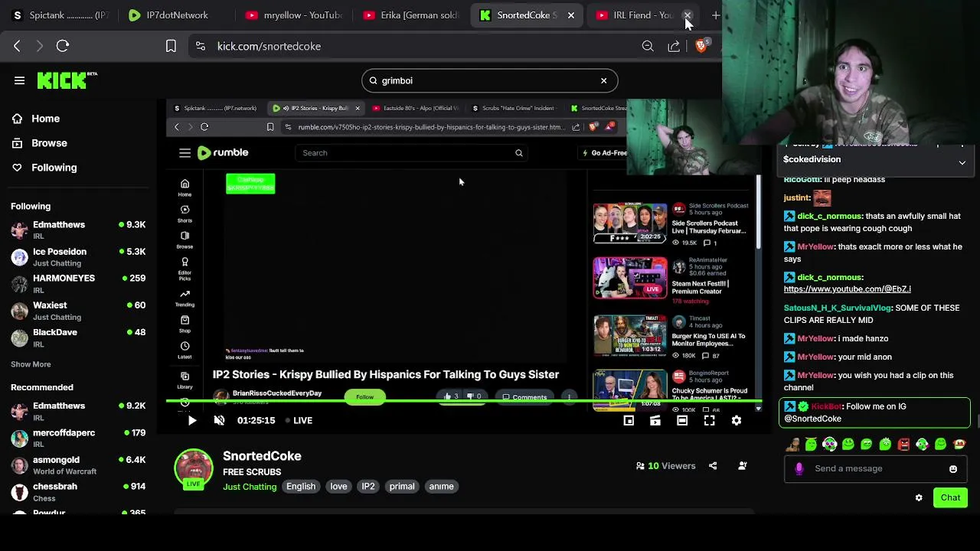Screen dimensions: 980x551
Task: Click the purple microphone icon in chat
Action: [x=799, y=468]
